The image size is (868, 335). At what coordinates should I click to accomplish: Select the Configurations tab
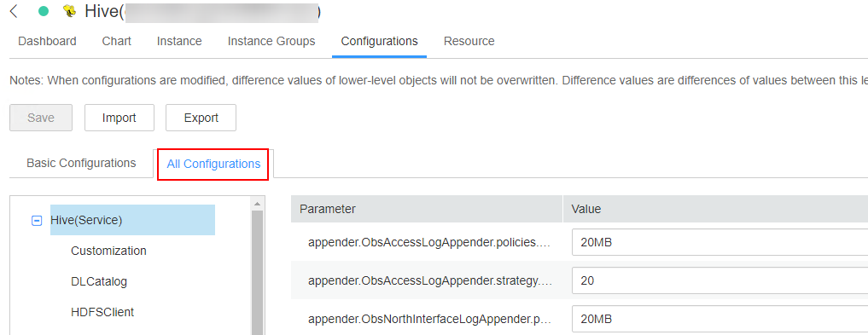pos(379,41)
